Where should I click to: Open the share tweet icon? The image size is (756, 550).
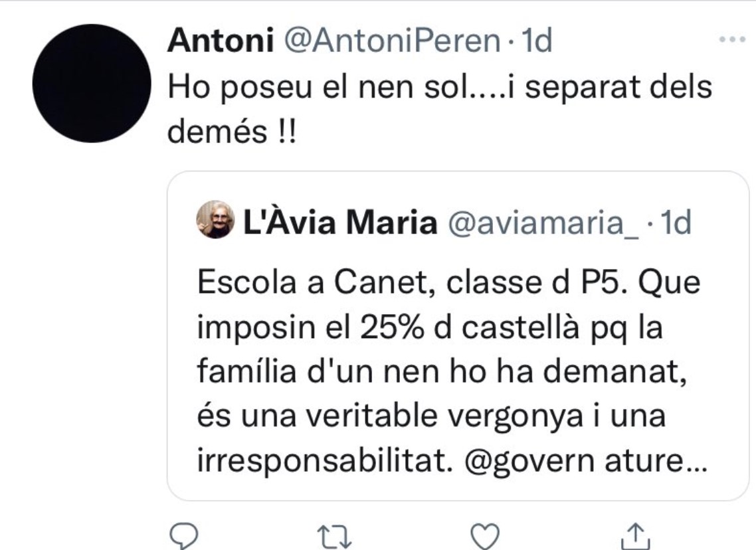[634, 535]
